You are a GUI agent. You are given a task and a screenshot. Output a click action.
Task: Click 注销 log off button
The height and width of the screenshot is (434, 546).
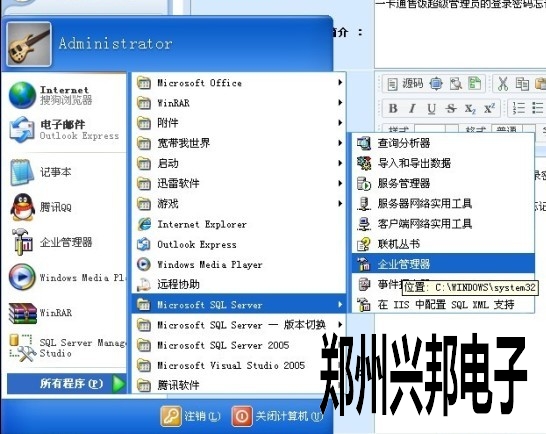coord(191,416)
